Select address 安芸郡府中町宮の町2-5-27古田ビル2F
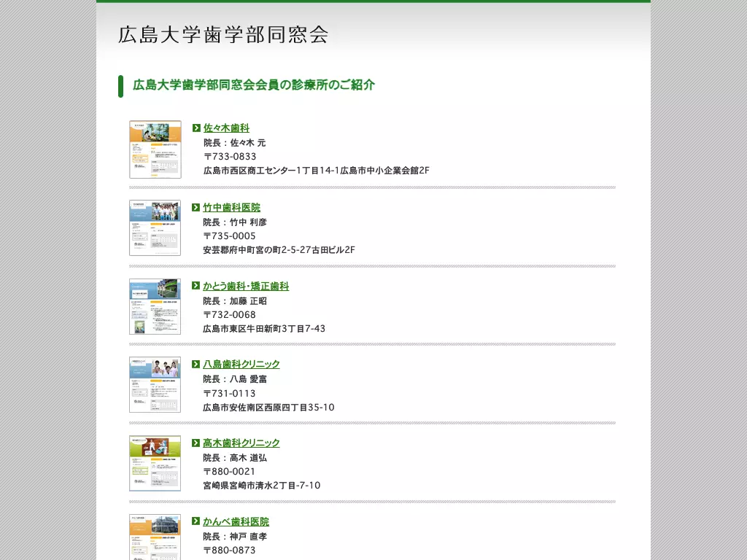The image size is (747, 560). (x=279, y=250)
